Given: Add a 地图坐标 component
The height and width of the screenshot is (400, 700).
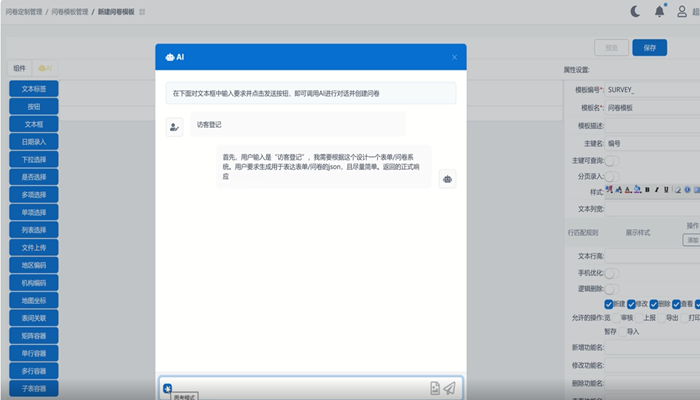Looking at the screenshot, I should coord(34,300).
